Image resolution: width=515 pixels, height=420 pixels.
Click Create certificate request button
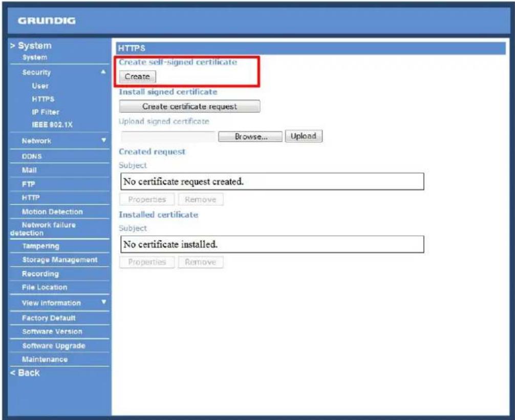pos(189,106)
